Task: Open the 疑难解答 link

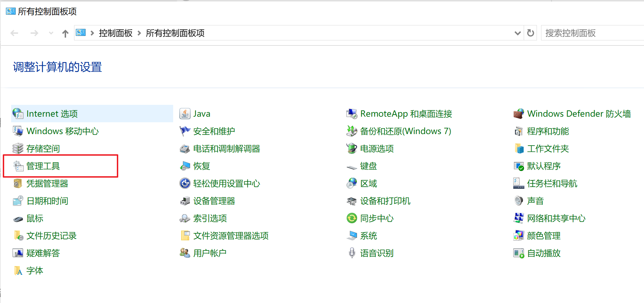Action: tap(43, 253)
